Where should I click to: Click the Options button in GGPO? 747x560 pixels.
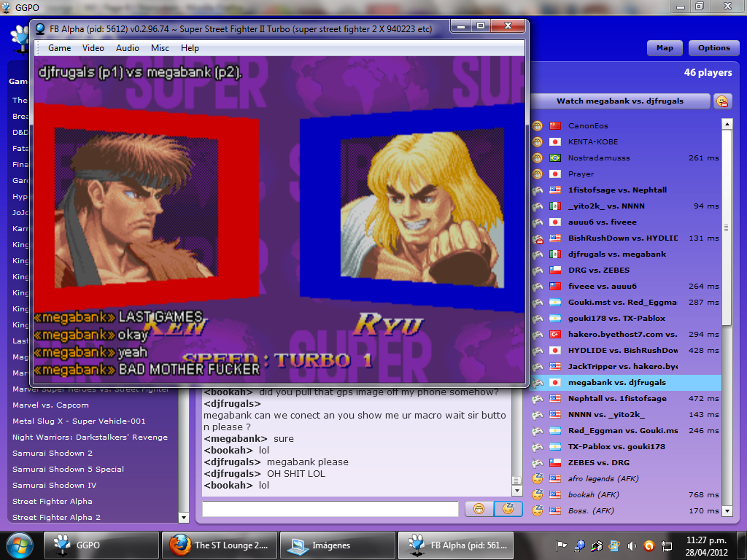click(x=713, y=48)
